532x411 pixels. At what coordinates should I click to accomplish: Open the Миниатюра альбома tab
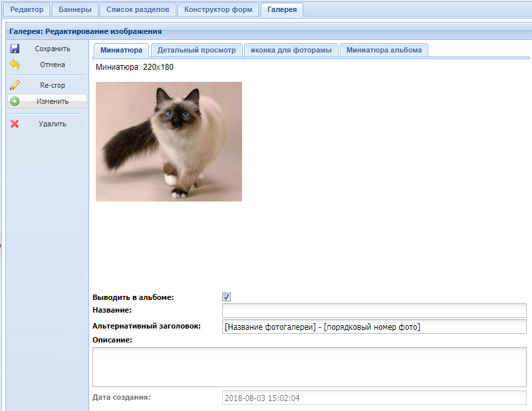click(x=384, y=51)
